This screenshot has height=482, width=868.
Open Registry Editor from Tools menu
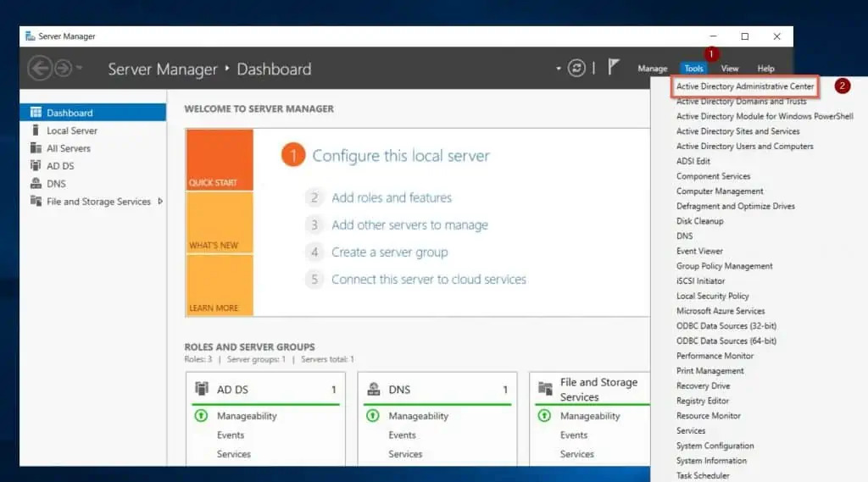coord(703,401)
